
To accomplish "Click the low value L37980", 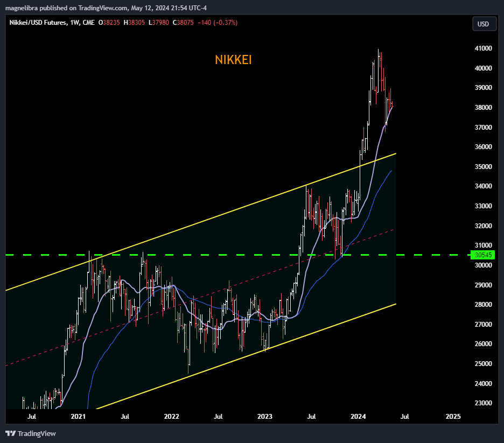I will pos(159,23).
